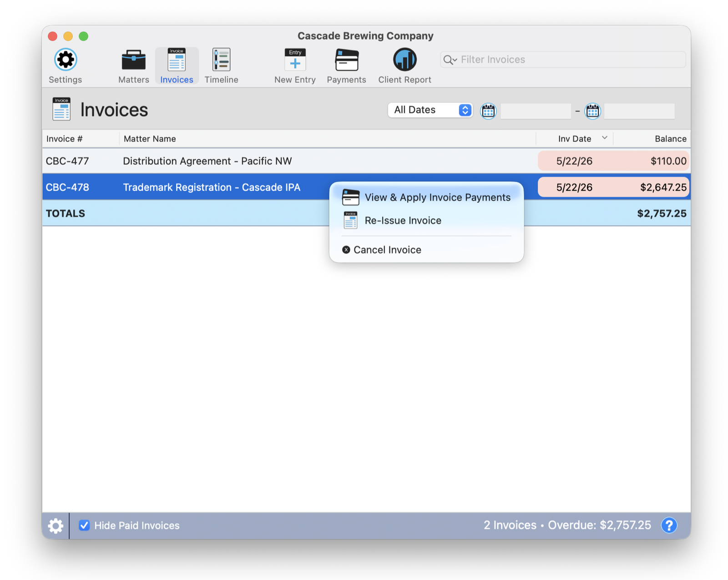Click Trademark Registration - Cascade IPA matter
This screenshot has width=728, height=580.
[x=212, y=187]
